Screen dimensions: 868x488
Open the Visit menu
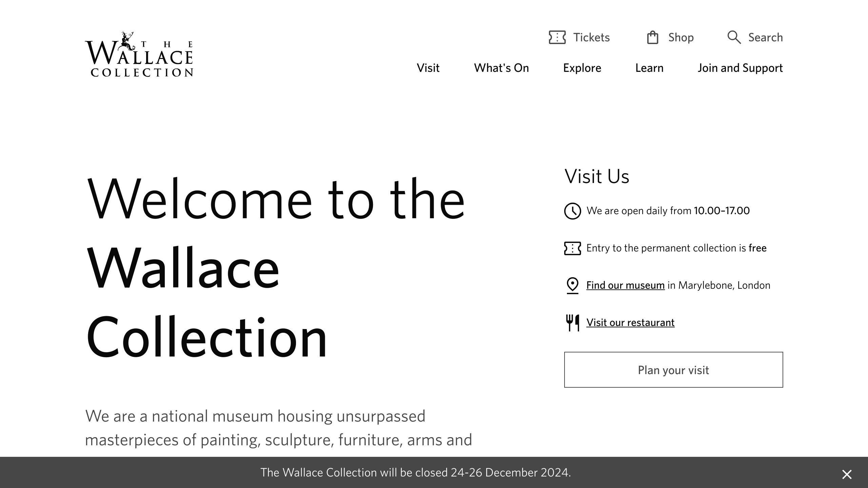point(428,68)
